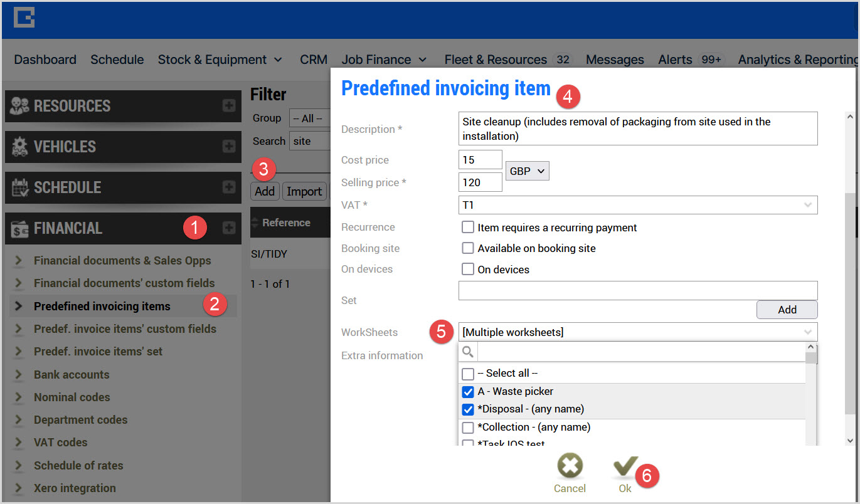
Task: Open the Stock & Equipment menu
Action: (x=220, y=60)
